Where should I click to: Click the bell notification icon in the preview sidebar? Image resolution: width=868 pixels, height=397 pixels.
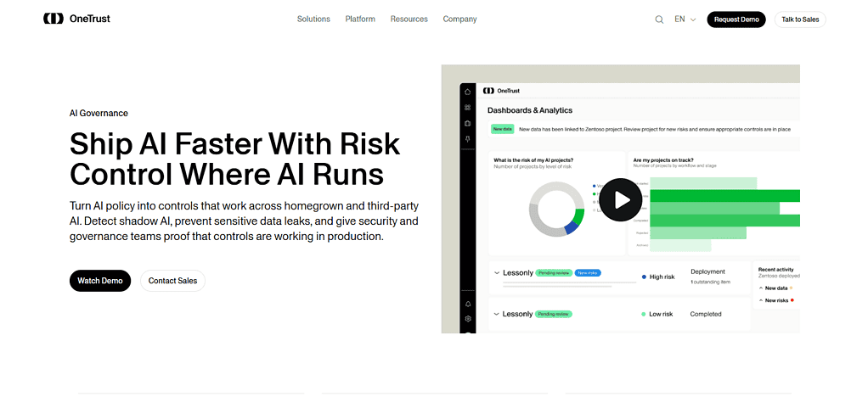(468, 304)
